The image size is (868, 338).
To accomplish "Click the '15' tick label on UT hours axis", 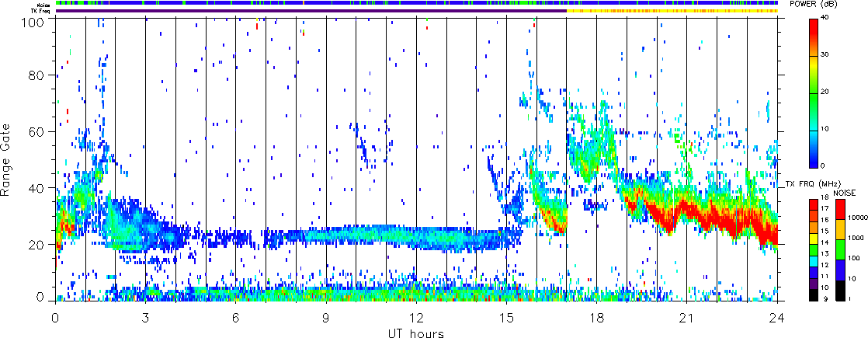I will click(x=506, y=318).
